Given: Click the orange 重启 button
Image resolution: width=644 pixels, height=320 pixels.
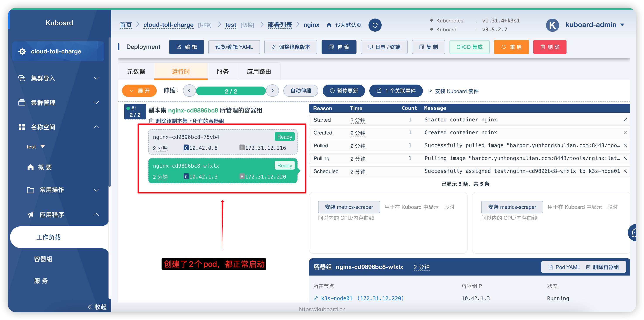Looking at the screenshot, I should click(511, 47).
